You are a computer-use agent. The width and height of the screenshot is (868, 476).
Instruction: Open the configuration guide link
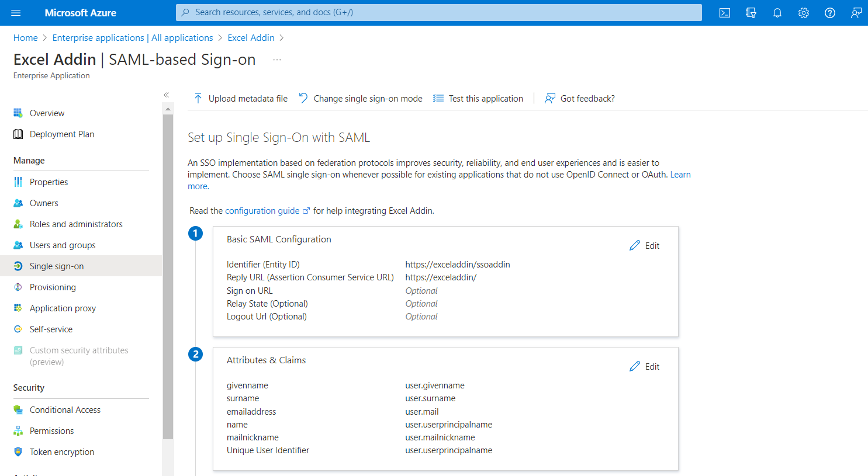click(262, 211)
